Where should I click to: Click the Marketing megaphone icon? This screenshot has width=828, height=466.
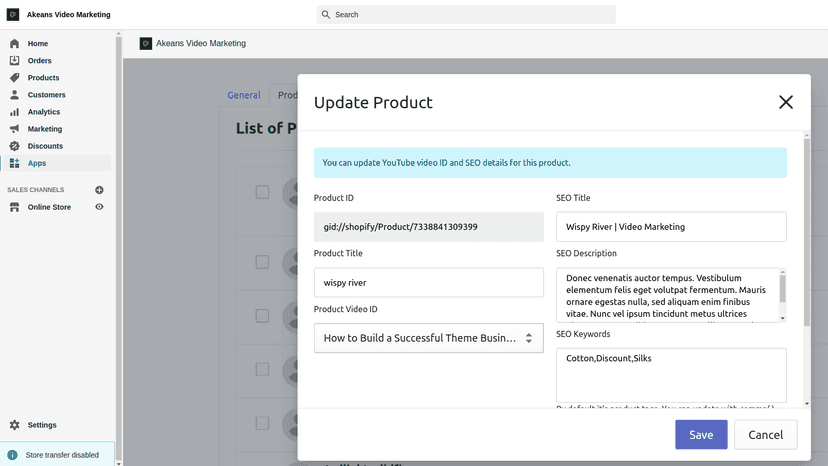click(14, 129)
